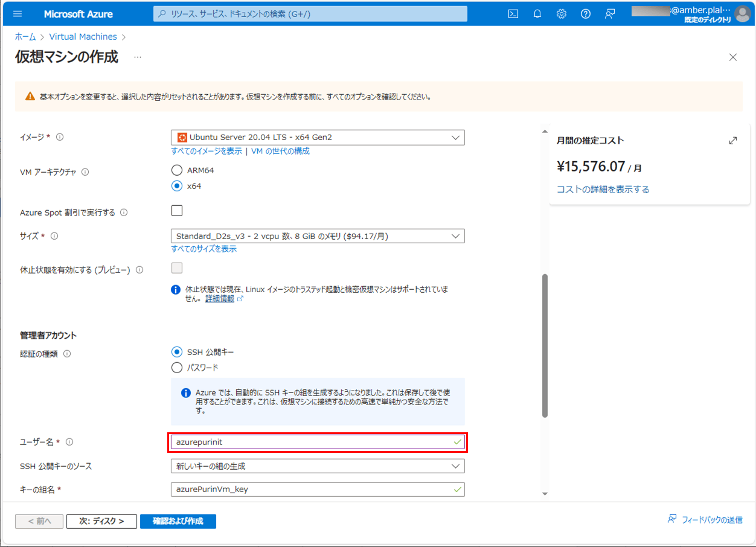Choose パスワード authentication
The width and height of the screenshot is (756, 547).
coord(177,368)
